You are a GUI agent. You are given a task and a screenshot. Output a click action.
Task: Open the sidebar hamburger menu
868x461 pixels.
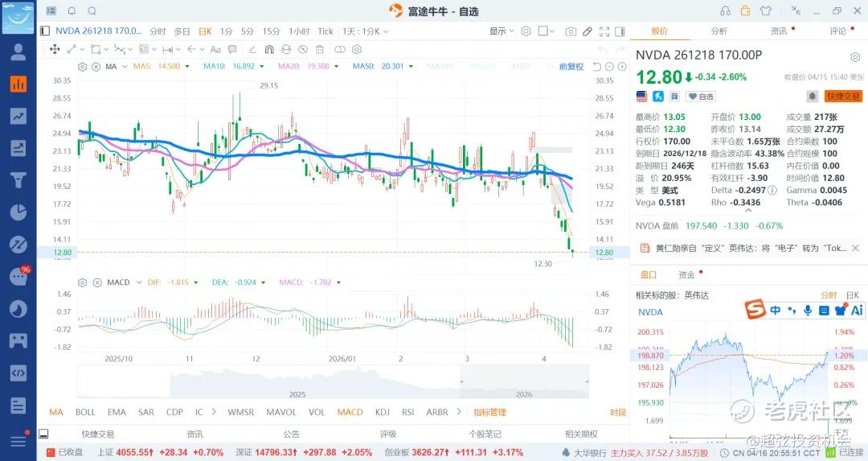click(x=18, y=441)
